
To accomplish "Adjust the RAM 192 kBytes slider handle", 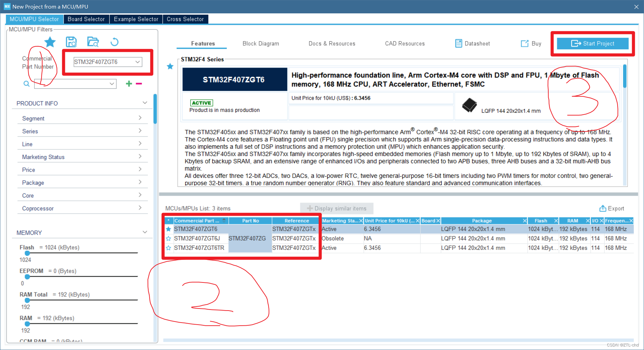I will point(27,324).
